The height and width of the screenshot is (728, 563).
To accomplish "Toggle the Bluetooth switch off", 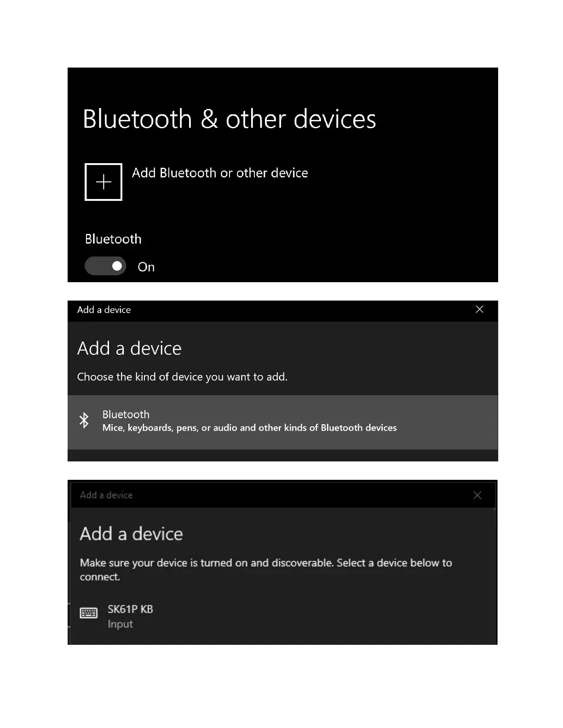I will [105, 266].
